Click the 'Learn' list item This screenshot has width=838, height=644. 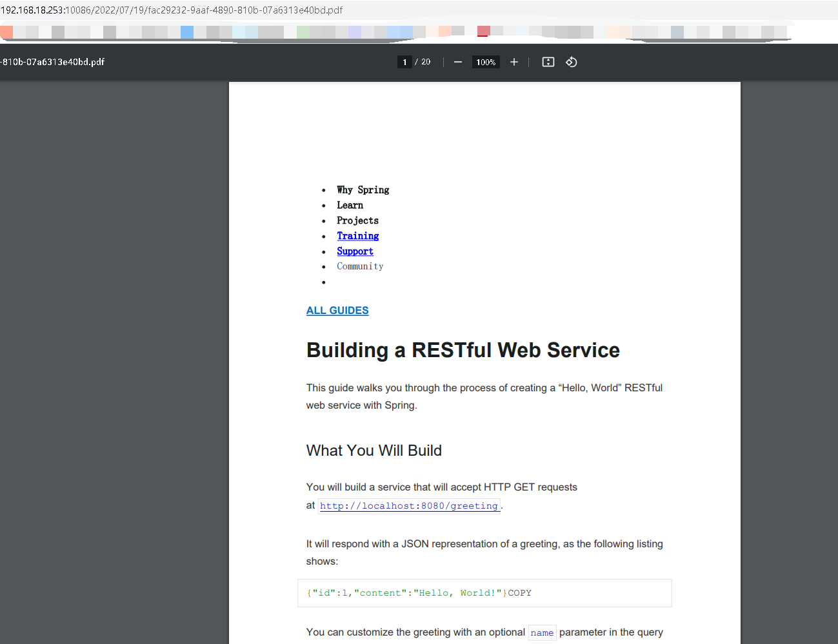point(350,205)
